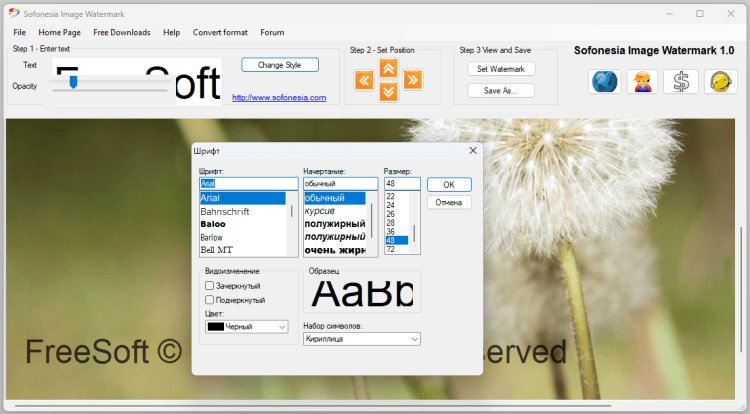Open the File menu
This screenshot has width=750, height=414.
coord(20,33)
